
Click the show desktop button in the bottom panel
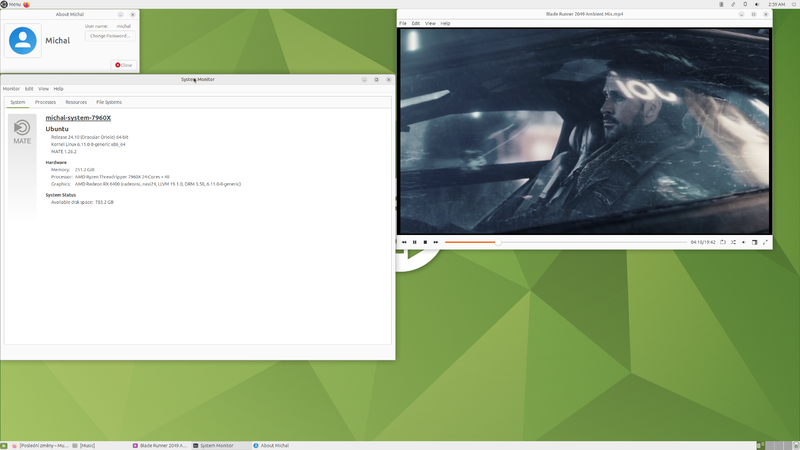coord(4,445)
